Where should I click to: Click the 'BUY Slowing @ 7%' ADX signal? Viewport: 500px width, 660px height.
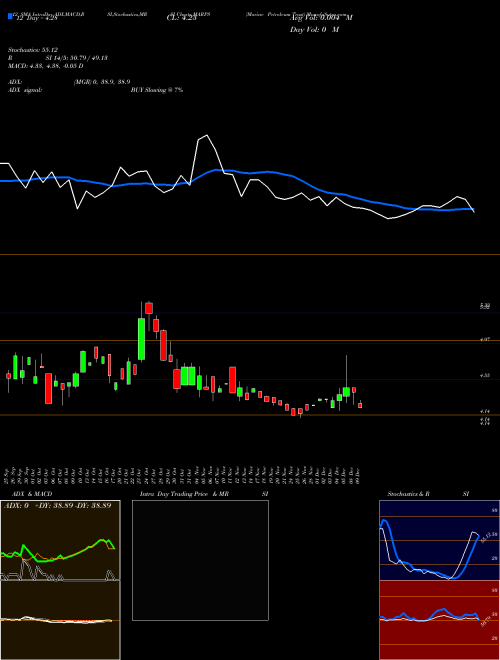pos(157,90)
